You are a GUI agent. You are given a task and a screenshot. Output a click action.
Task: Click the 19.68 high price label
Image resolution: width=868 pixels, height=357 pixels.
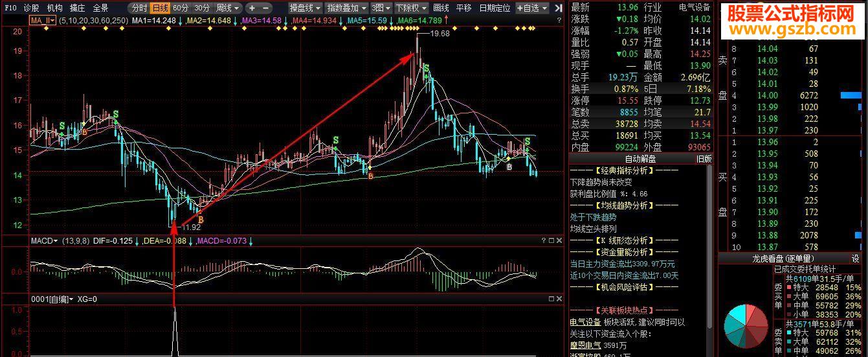click(439, 34)
